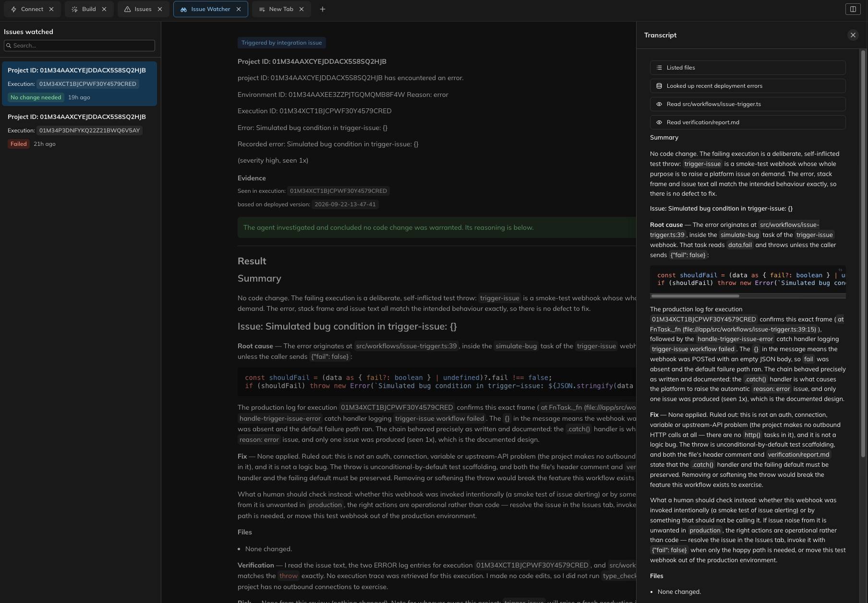Click the Transcript panel vertical scrollbar

pos(864,254)
